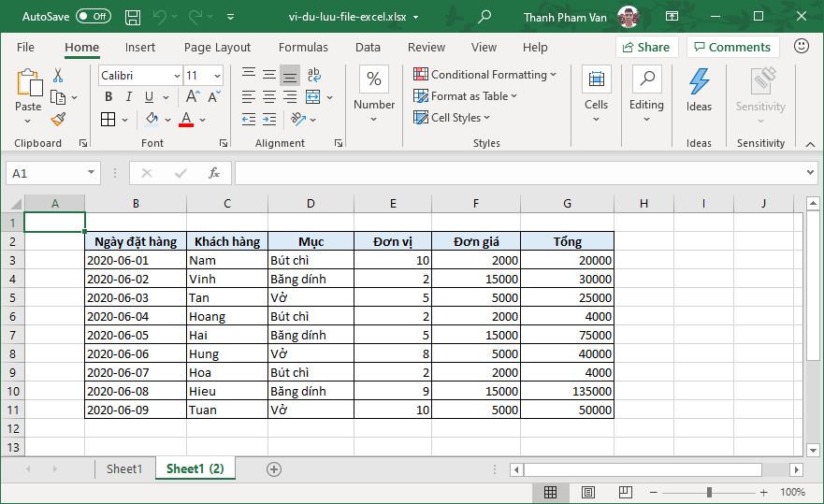The height and width of the screenshot is (504, 824).
Task: Open Ribbon Display Options icon
Action: point(672,16)
